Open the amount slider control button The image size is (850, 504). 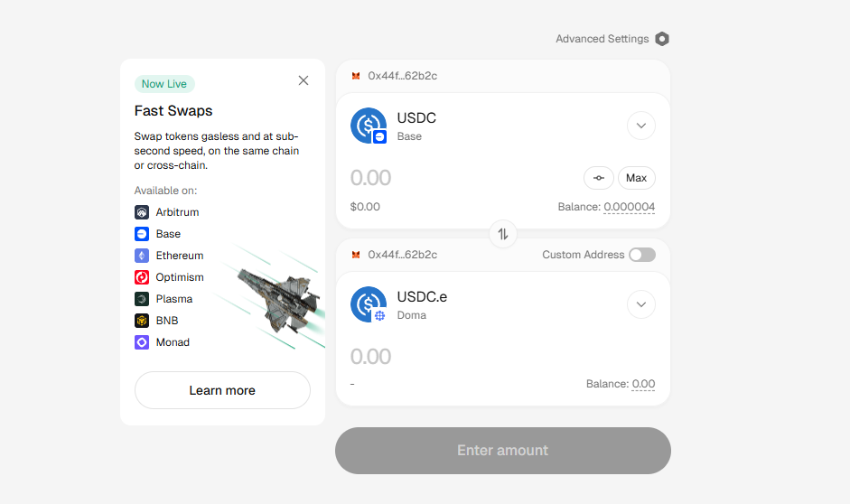[x=598, y=178]
